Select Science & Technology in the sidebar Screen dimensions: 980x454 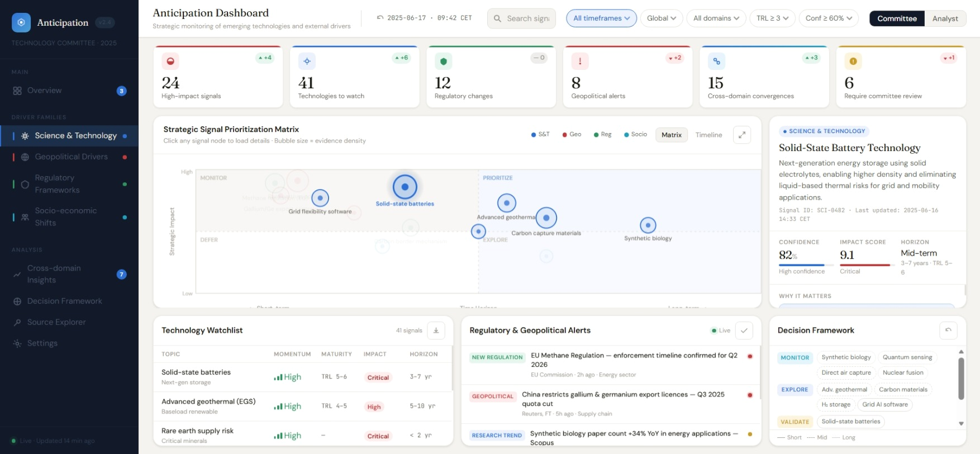[69, 136]
